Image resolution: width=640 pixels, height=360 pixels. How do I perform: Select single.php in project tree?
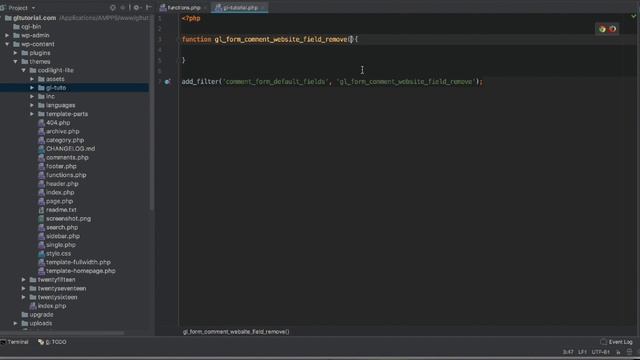(60, 245)
